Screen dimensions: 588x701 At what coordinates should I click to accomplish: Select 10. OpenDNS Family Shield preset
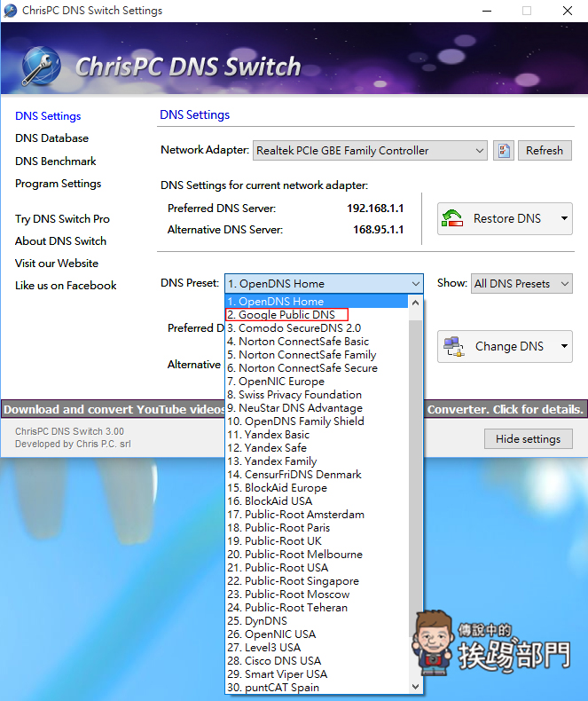(x=317, y=421)
